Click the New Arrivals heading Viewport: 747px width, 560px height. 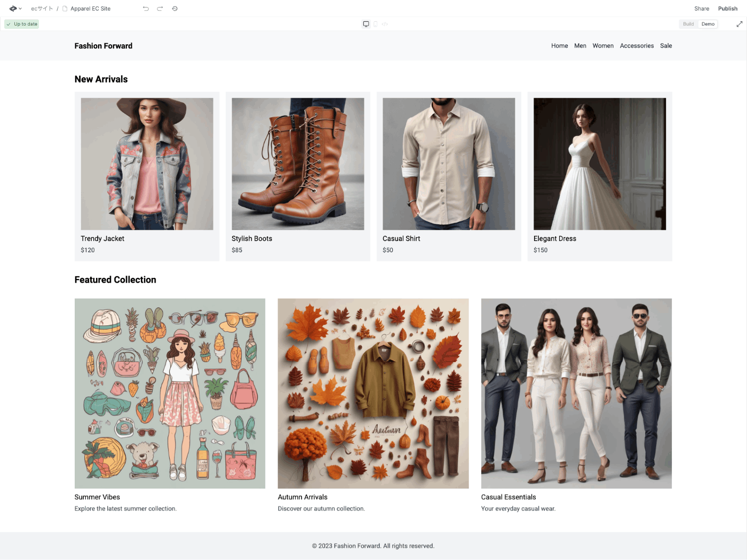pyautogui.click(x=101, y=79)
